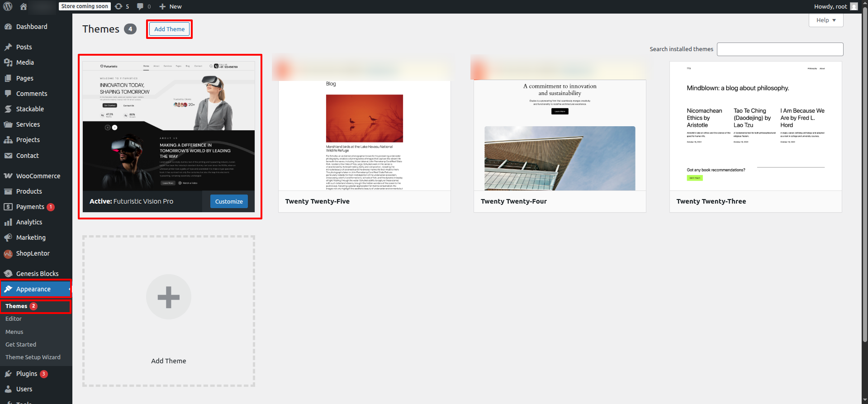Select the Twenty Twenty-Three theme thumbnail
The width and height of the screenshot is (868, 404).
tap(755, 126)
